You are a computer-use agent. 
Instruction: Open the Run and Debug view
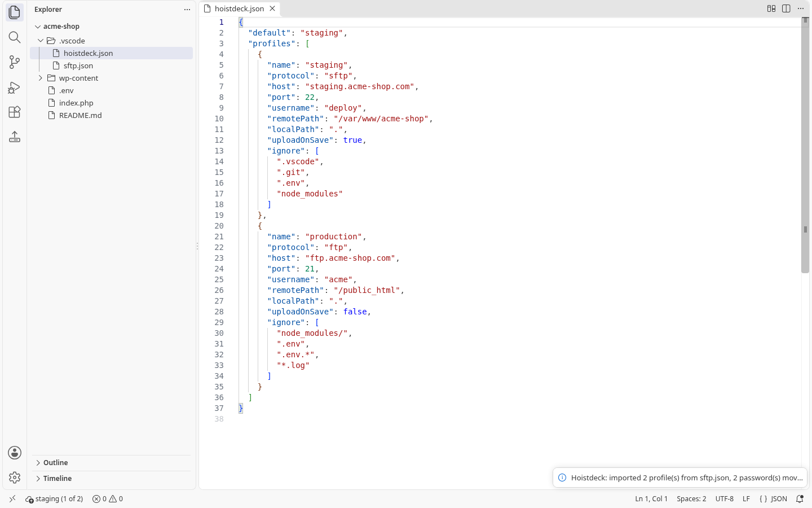[15, 87]
